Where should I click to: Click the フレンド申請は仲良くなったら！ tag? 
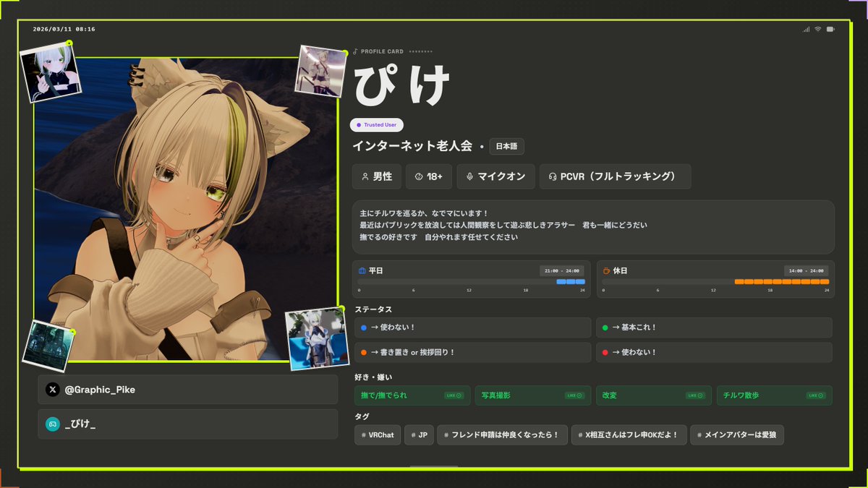[x=502, y=435]
